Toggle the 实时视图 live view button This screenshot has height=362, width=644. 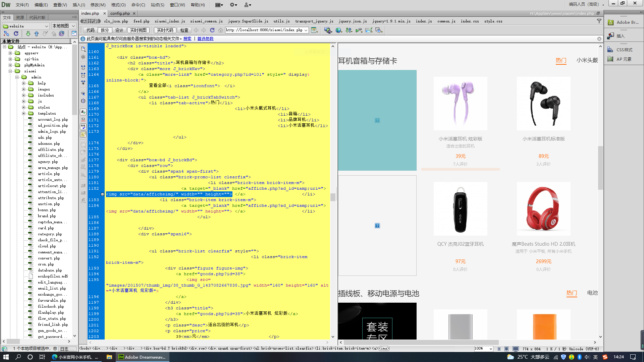tap(139, 30)
